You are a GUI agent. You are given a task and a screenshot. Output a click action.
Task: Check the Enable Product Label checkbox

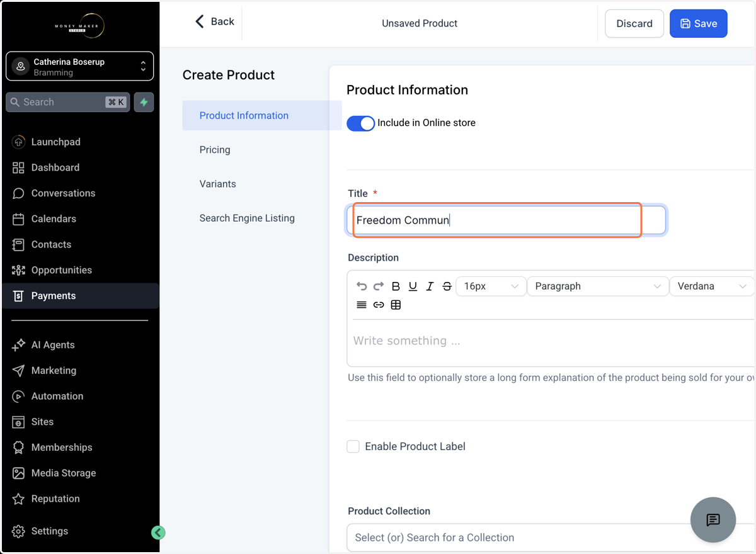coord(353,446)
